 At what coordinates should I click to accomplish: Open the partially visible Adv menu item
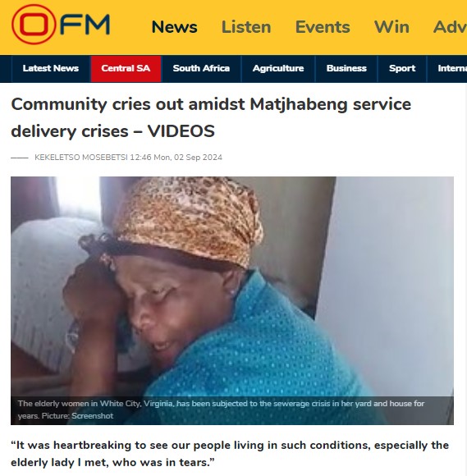point(450,27)
